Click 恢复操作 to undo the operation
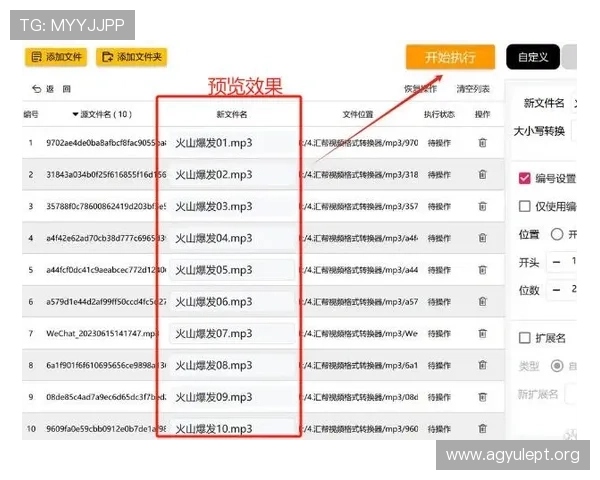 click(421, 89)
